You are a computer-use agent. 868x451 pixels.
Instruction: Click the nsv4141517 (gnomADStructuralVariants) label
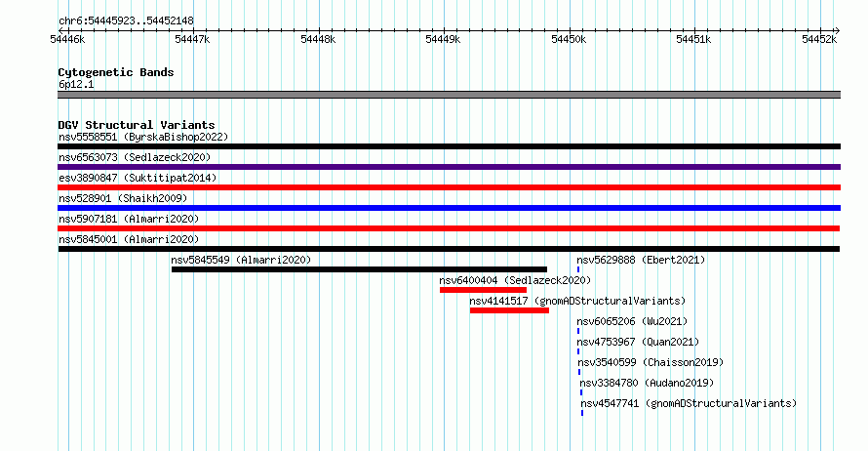click(577, 301)
